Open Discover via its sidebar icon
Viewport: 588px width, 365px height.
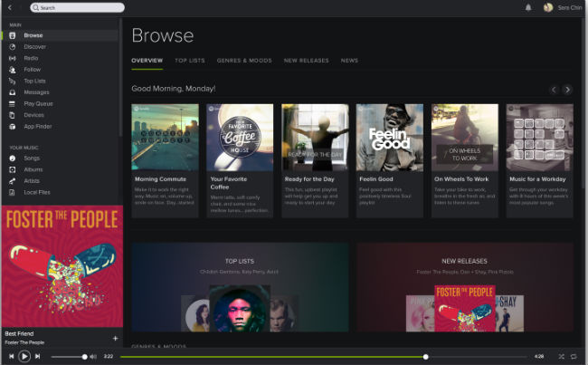pos(13,47)
